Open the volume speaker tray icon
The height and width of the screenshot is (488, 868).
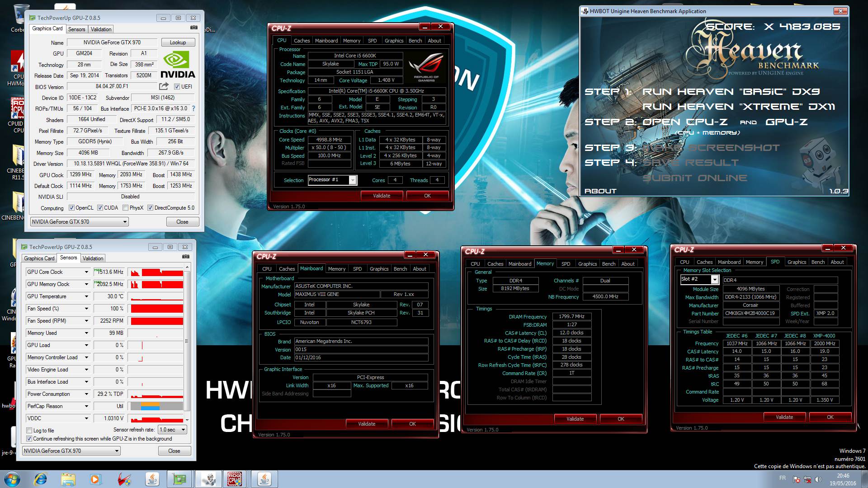click(x=817, y=480)
